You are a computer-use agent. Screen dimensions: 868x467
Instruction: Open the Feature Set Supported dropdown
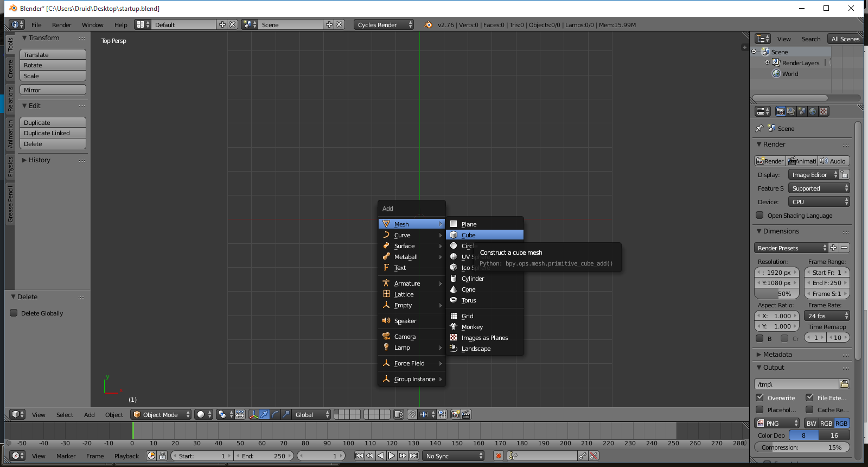[819, 188]
